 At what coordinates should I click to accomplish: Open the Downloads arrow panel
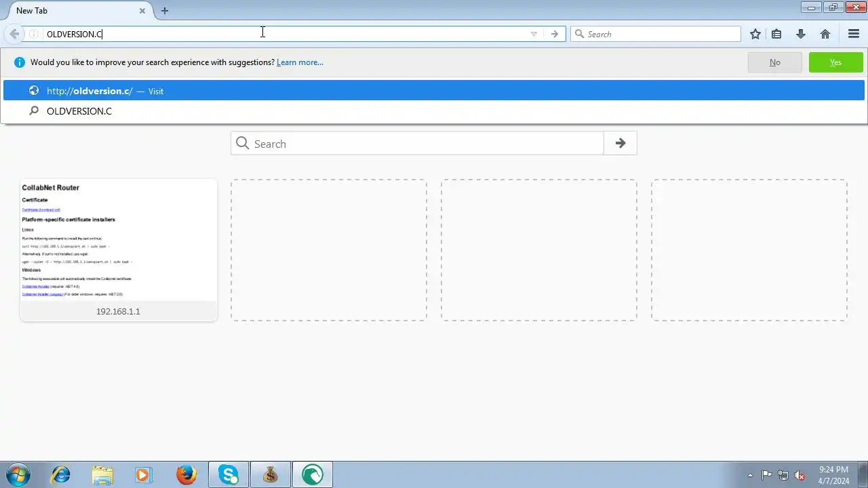pyautogui.click(x=801, y=34)
